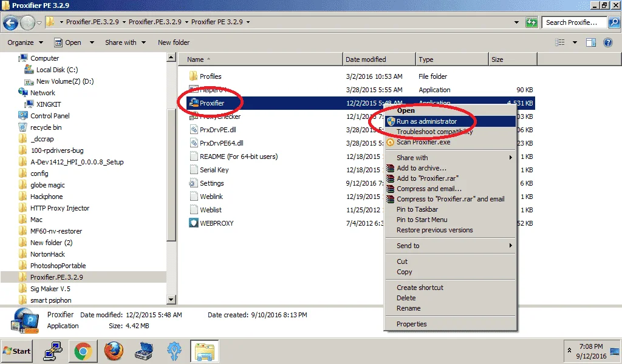The height and width of the screenshot is (364, 622).
Task: Click the New folder button
Action: 173,42
